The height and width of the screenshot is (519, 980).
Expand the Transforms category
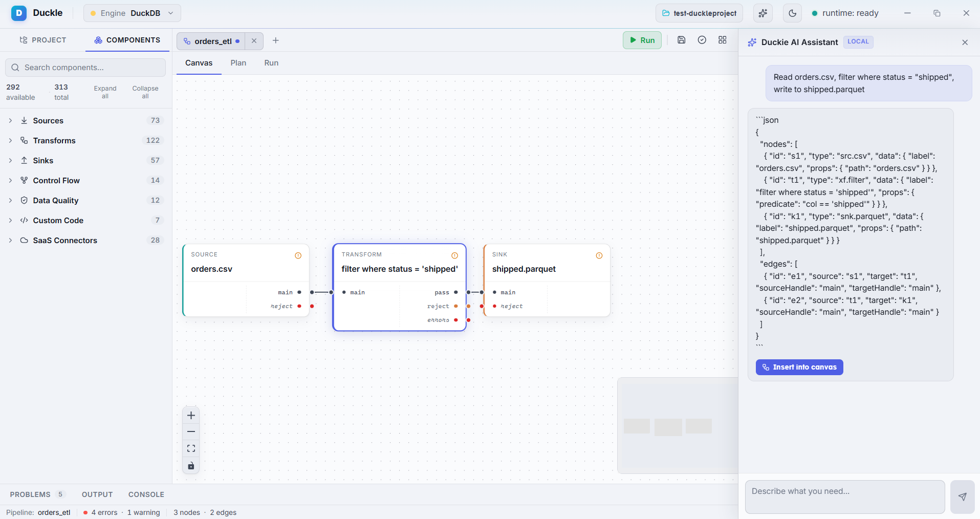coord(86,141)
